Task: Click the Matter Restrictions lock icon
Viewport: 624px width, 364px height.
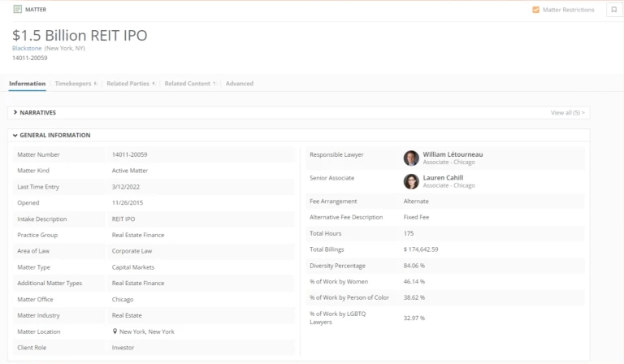Action: pos(535,10)
